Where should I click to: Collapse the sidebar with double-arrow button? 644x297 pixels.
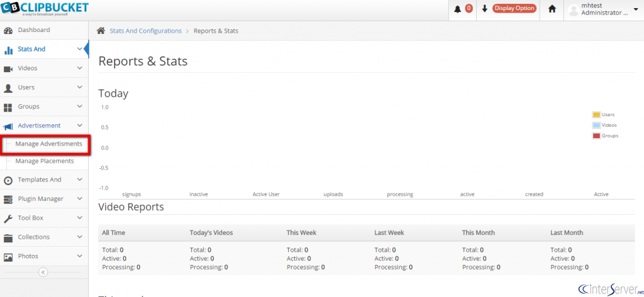(x=43, y=273)
